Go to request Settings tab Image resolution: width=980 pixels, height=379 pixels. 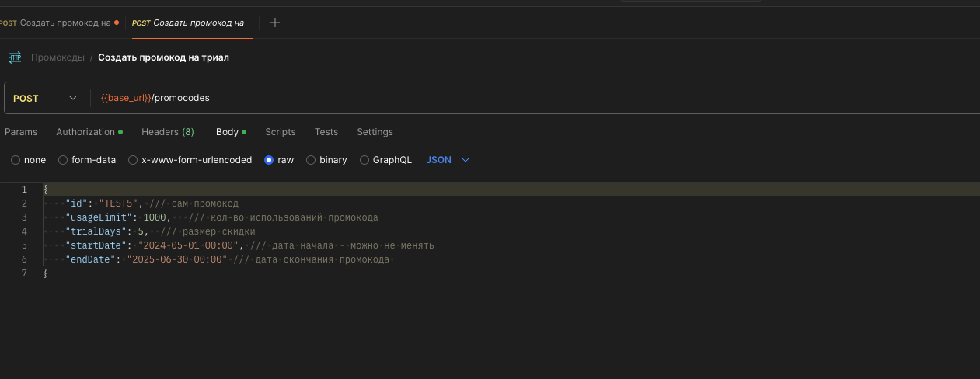pos(375,132)
